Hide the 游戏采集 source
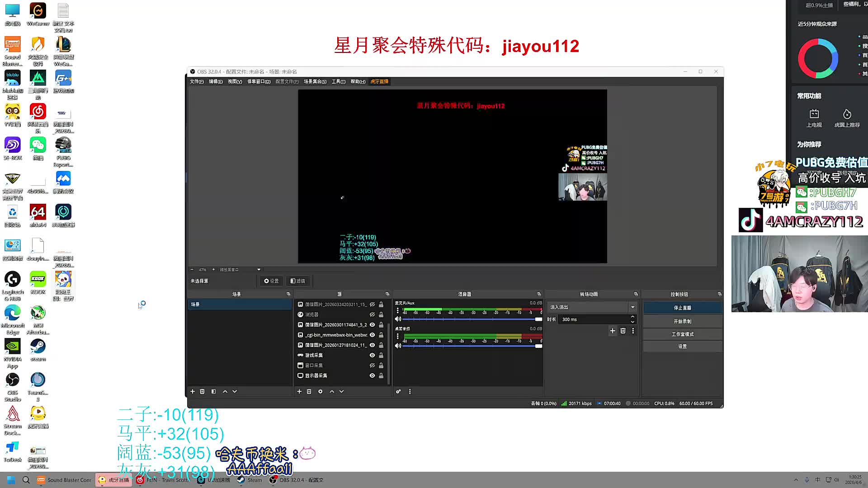The width and height of the screenshot is (868, 488). 372,355
